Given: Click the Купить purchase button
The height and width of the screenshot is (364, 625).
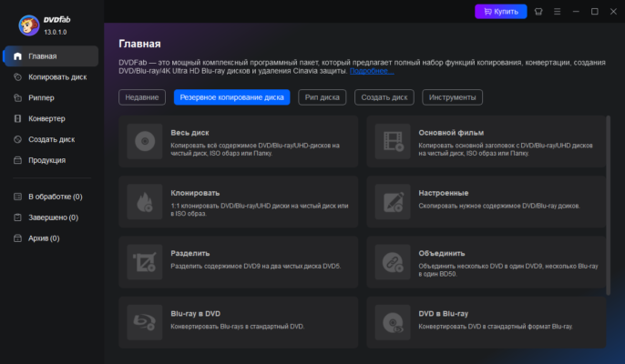Looking at the screenshot, I should (x=501, y=12).
